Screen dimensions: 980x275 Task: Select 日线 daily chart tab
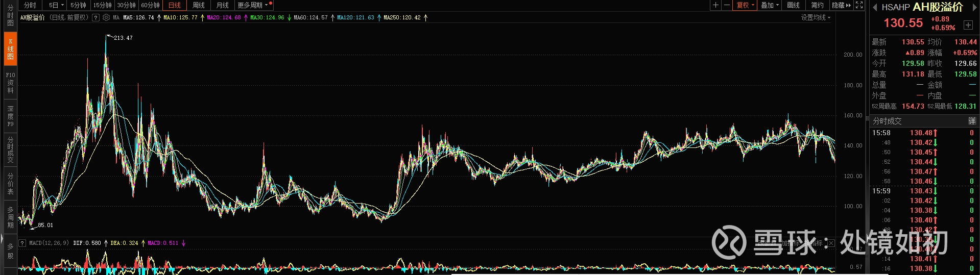[x=174, y=5]
